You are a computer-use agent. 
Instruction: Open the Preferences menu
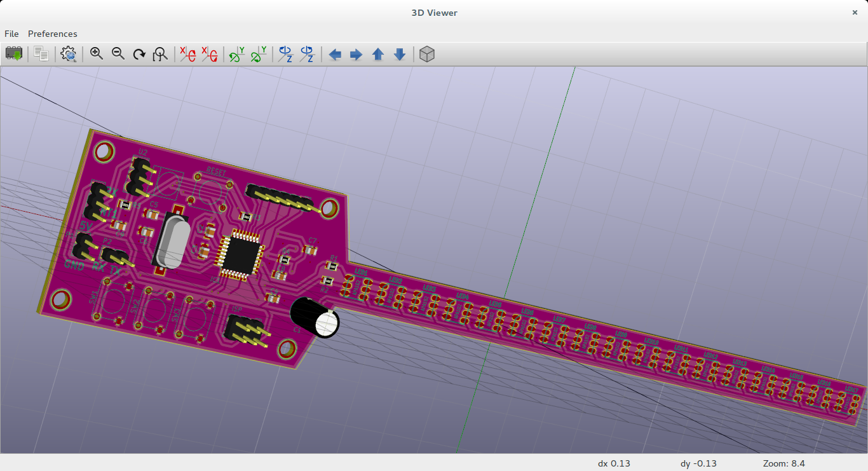[52, 34]
